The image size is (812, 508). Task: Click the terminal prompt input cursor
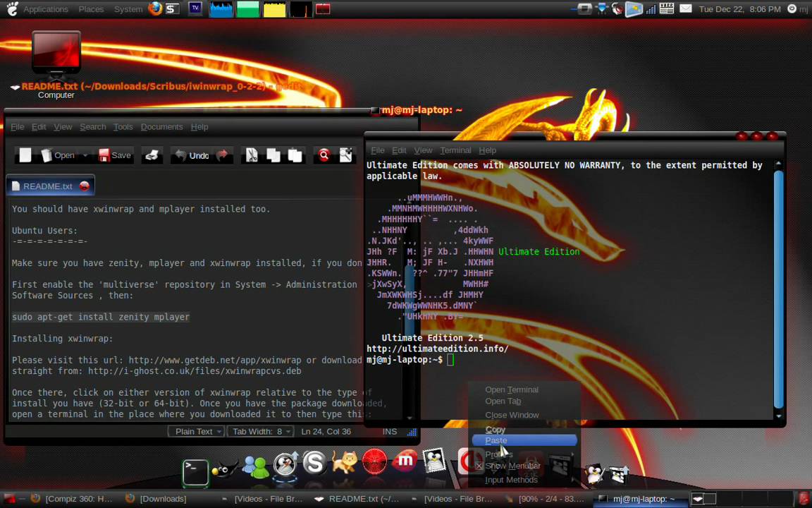point(450,360)
